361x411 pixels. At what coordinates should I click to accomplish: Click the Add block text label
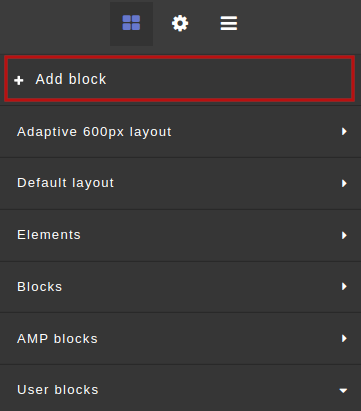tap(71, 79)
